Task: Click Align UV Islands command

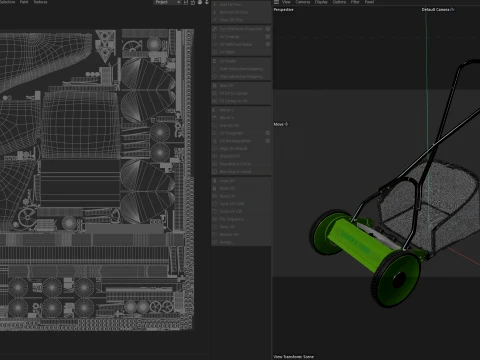Action: (x=241, y=149)
